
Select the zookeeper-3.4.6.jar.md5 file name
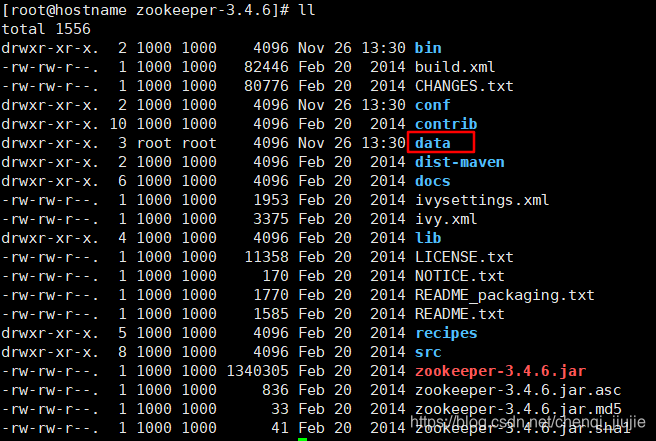coord(518,409)
